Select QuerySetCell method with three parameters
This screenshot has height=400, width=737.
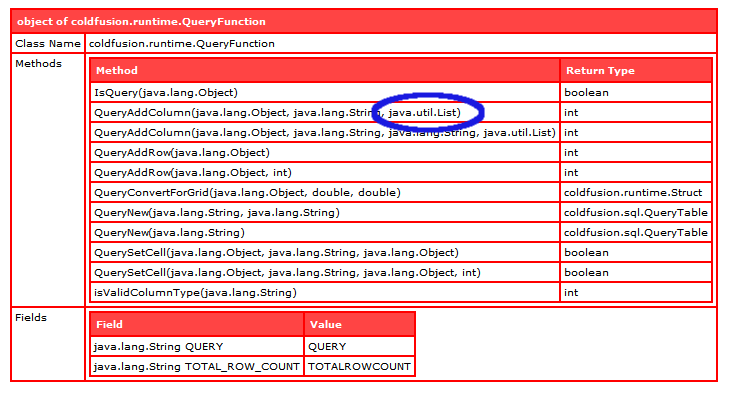pos(325,252)
